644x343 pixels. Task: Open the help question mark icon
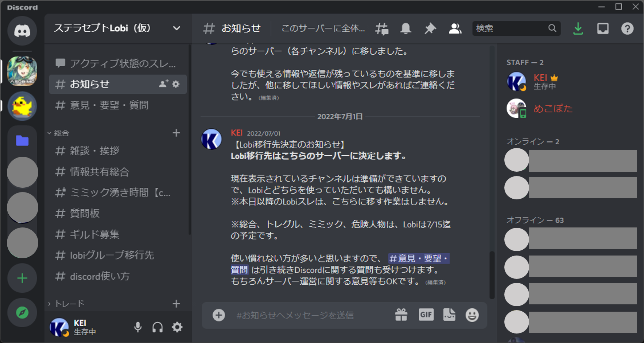coord(627,28)
